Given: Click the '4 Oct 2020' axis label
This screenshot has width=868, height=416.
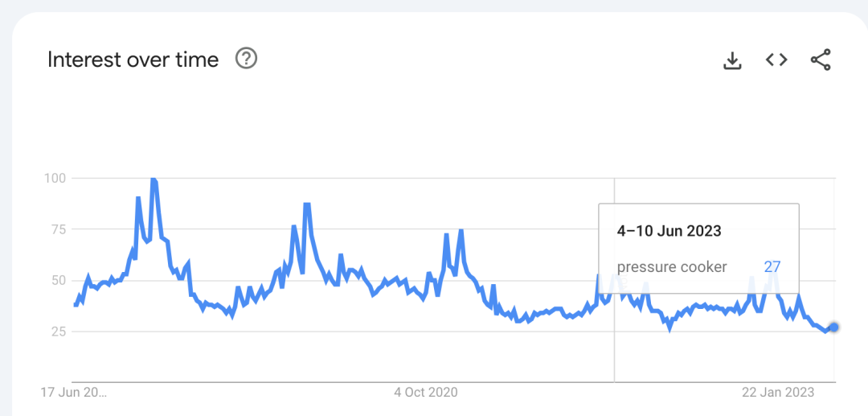Looking at the screenshot, I should [x=426, y=393].
